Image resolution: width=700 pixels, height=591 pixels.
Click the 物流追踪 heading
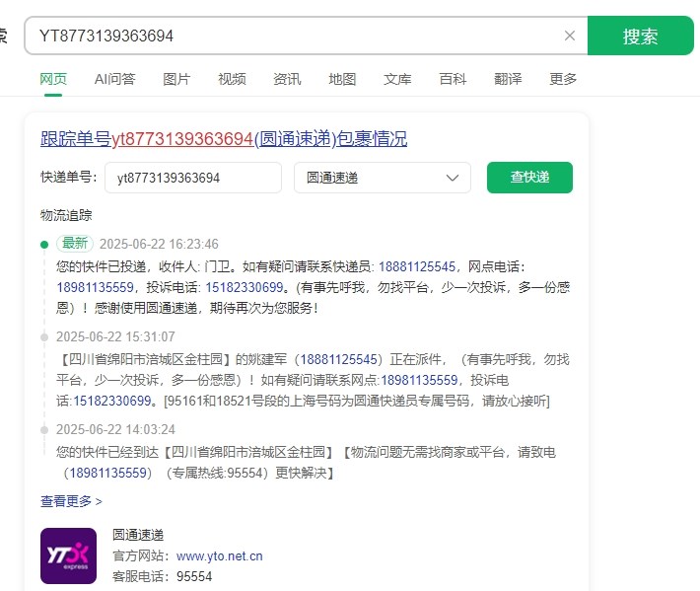(x=66, y=215)
